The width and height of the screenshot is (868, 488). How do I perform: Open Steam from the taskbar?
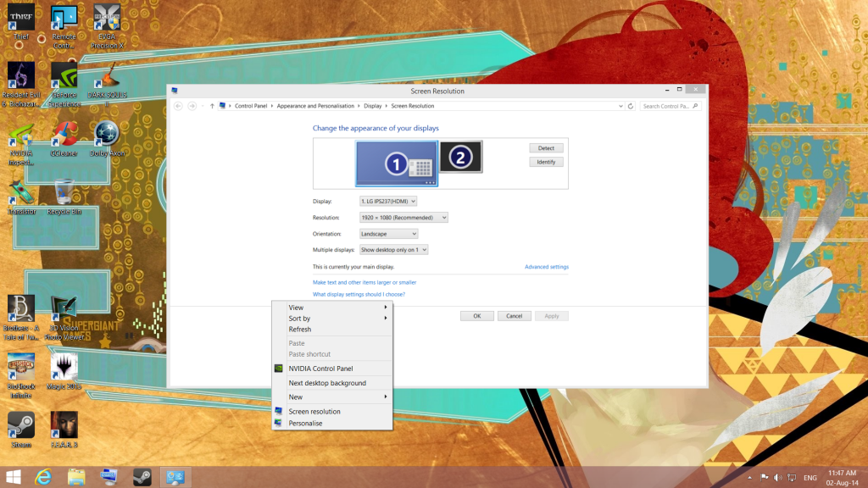[142, 477]
